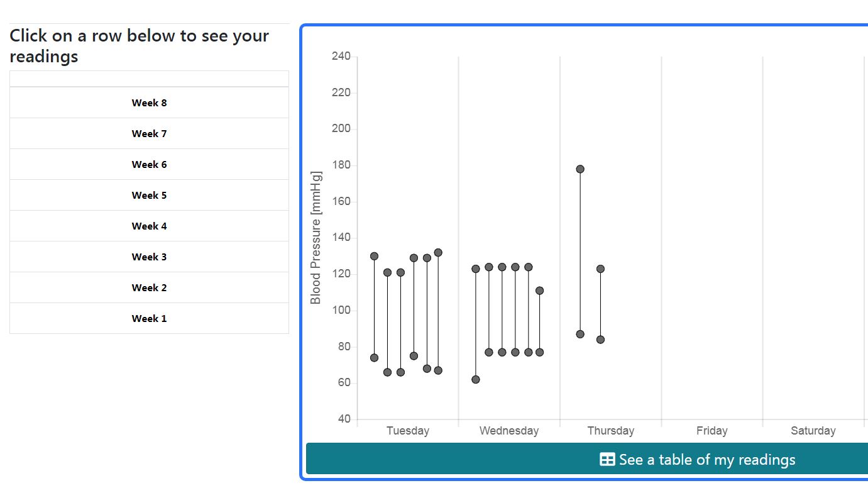Display Week 1 readings
This screenshot has width=868, height=488.
(149, 318)
